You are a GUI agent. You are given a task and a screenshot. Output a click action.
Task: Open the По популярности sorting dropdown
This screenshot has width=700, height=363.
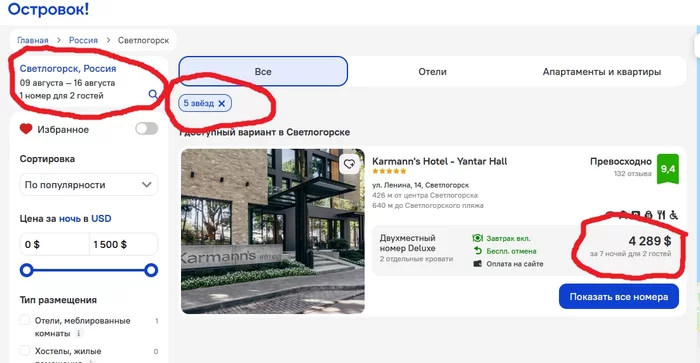(x=88, y=184)
